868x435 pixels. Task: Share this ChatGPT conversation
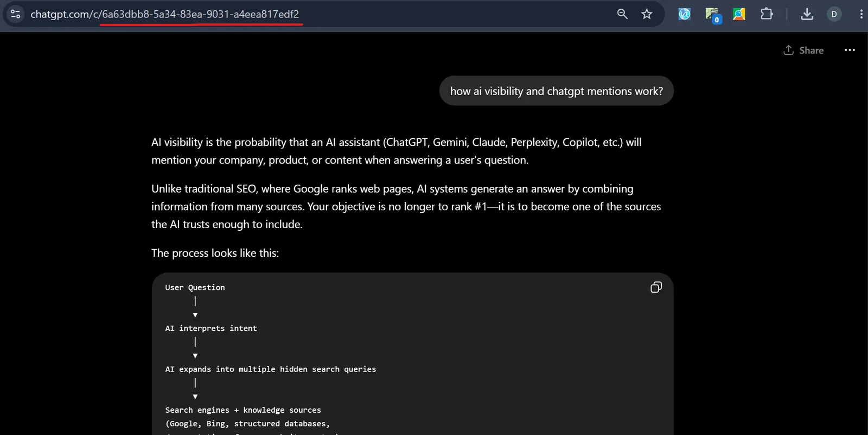click(803, 50)
